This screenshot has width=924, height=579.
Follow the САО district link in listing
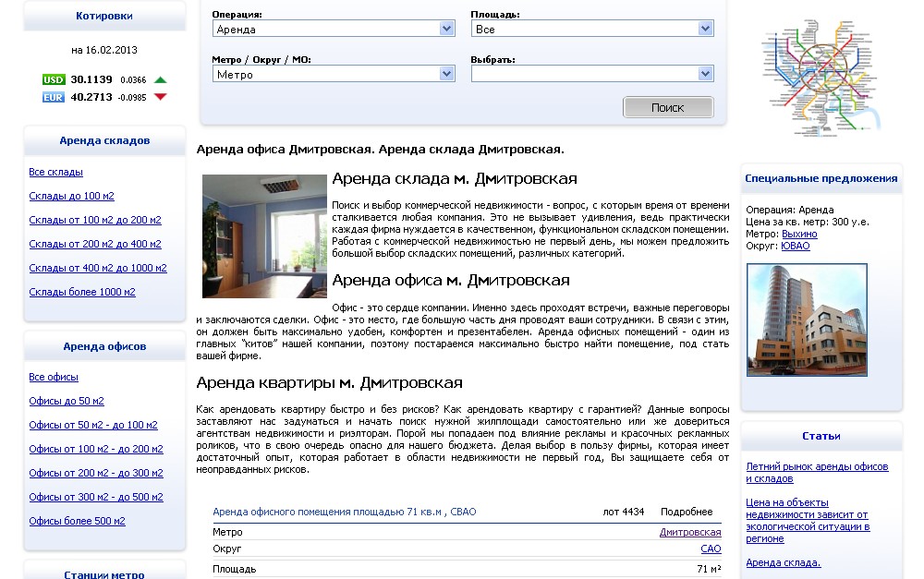(711, 549)
